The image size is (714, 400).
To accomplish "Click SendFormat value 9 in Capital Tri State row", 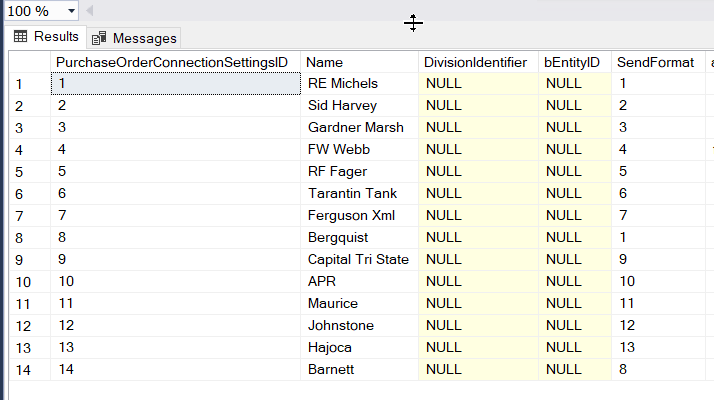I will [658, 259].
